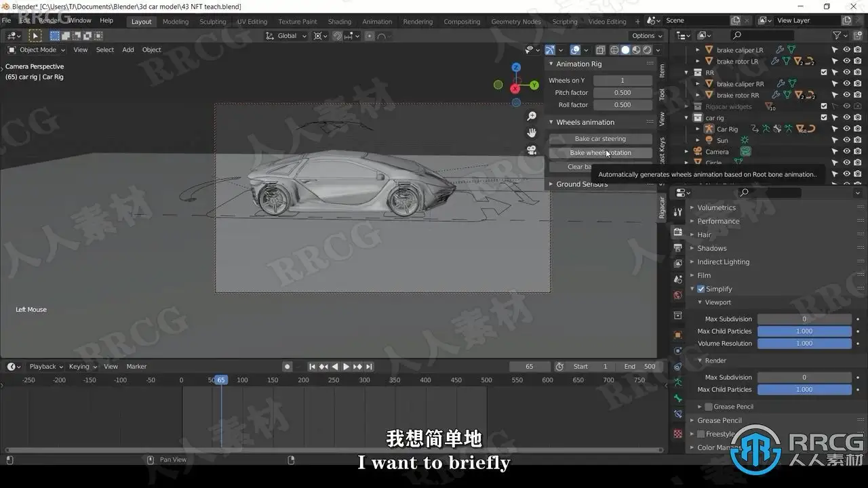This screenshot has height=488, width=868.
Task: Enable the Freestyle checkbox
Action: pyautogui.click(x=701, y=434)
